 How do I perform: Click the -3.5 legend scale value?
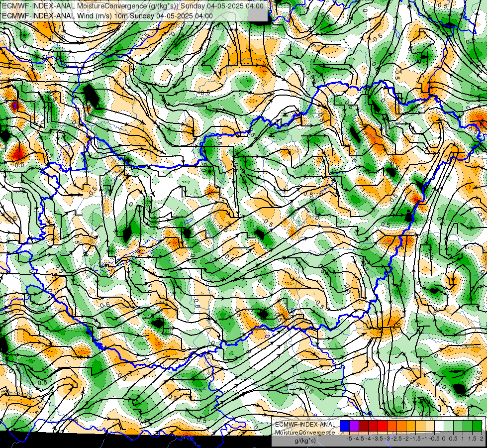tap(378, 439)
